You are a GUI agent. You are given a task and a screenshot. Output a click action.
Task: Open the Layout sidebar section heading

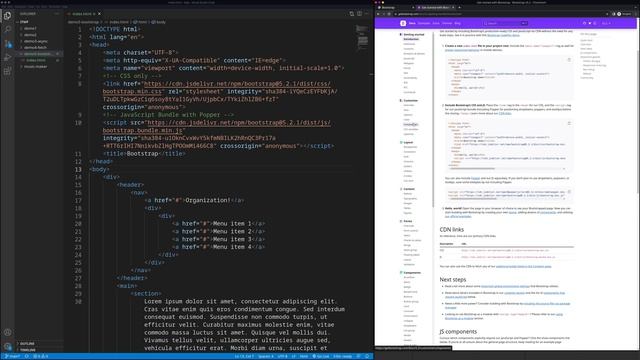coord(407,142)
